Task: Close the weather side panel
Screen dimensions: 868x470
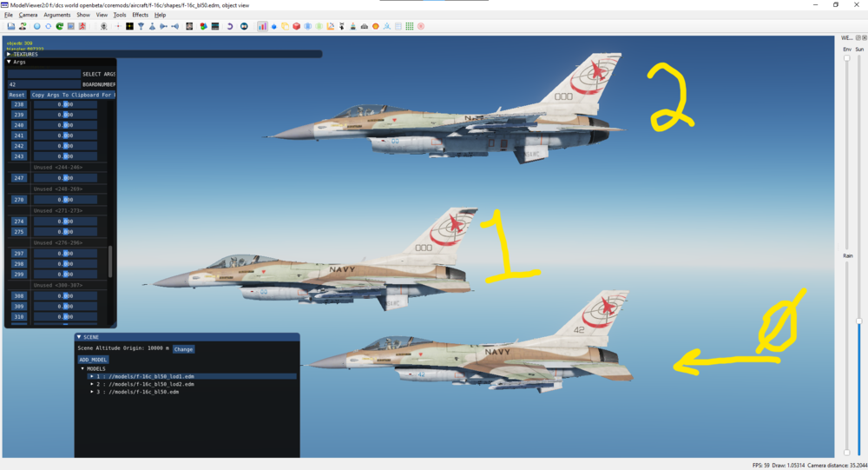Action: [865, 37]
